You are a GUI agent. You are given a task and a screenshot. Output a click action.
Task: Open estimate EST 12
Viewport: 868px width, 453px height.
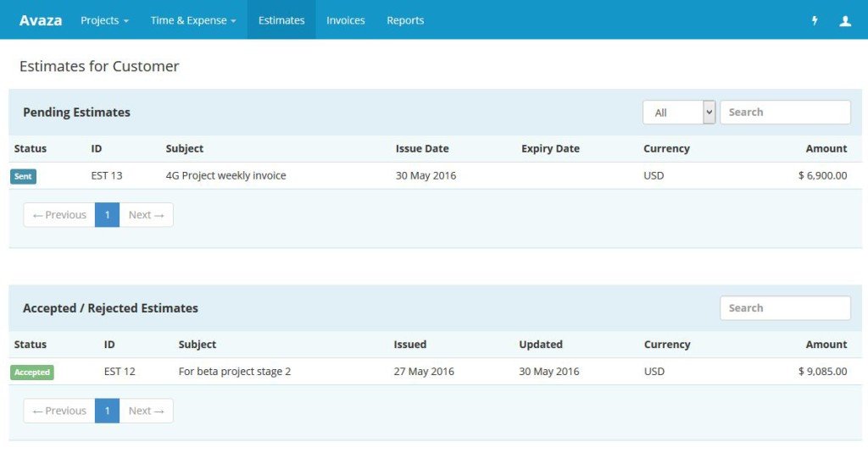(x=120, y=372)
